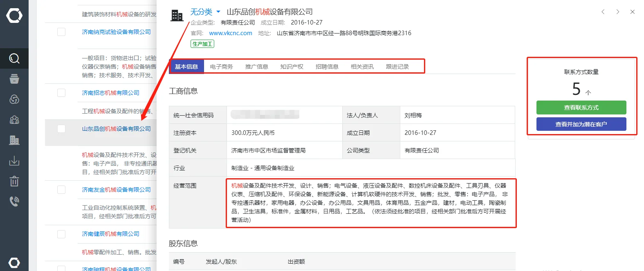Image resolution: width=644 pixels, height=271 pixels.
Task: Switch to the 推广信息 tab
Action: [257, 67]
